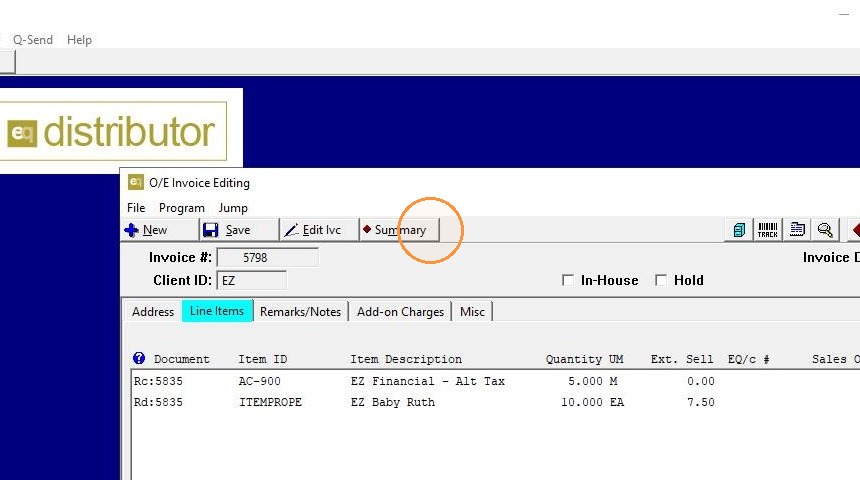Switch to the Misc tab
Viewport: 860px width, 480px height.
click(x=472, y=312)
